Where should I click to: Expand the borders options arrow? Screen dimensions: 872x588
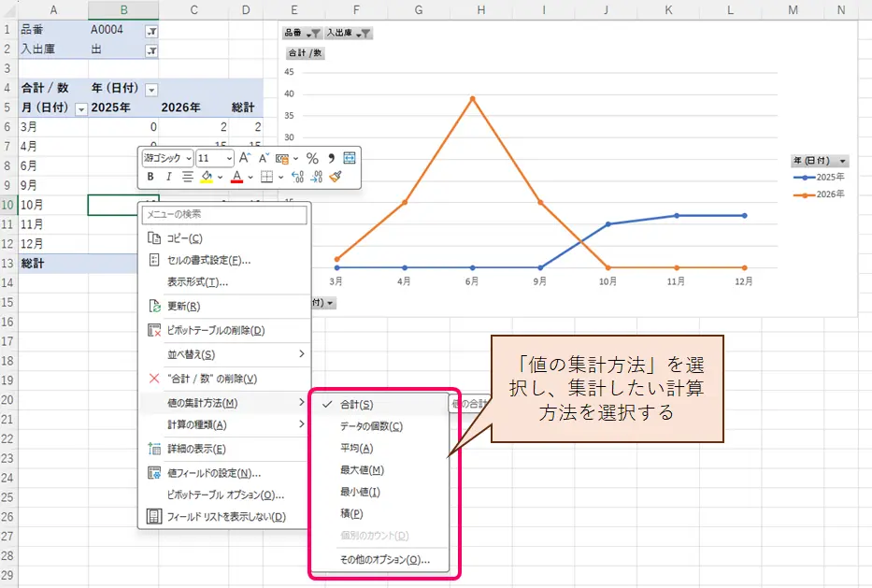pyautogui.click(x=280, y=177)
